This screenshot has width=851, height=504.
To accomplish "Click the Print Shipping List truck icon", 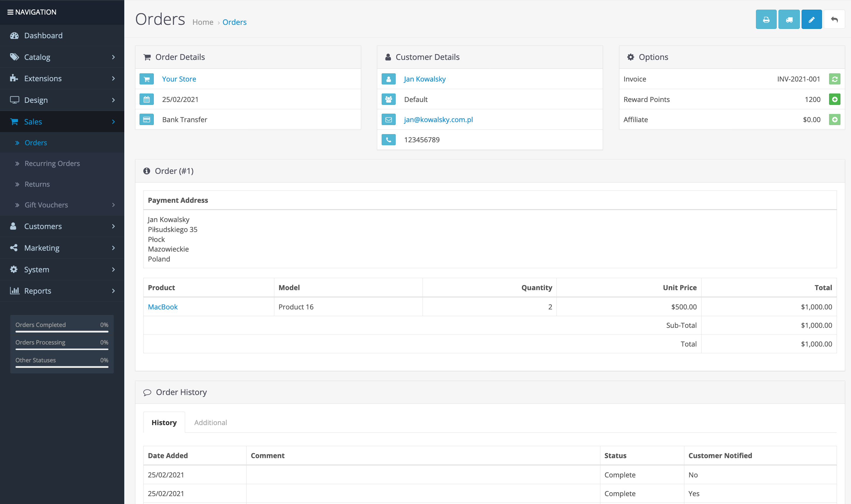I will (789, 19).
